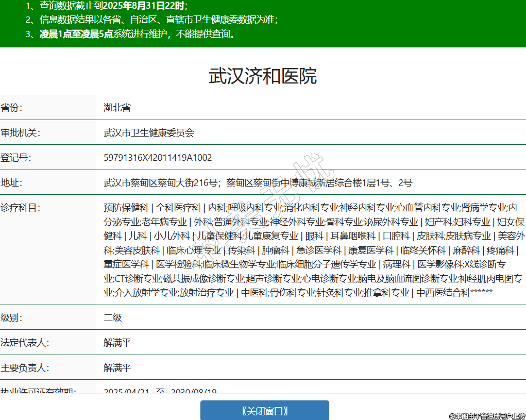Click the 〖关闭窗口〗 button

coord(264,411)
